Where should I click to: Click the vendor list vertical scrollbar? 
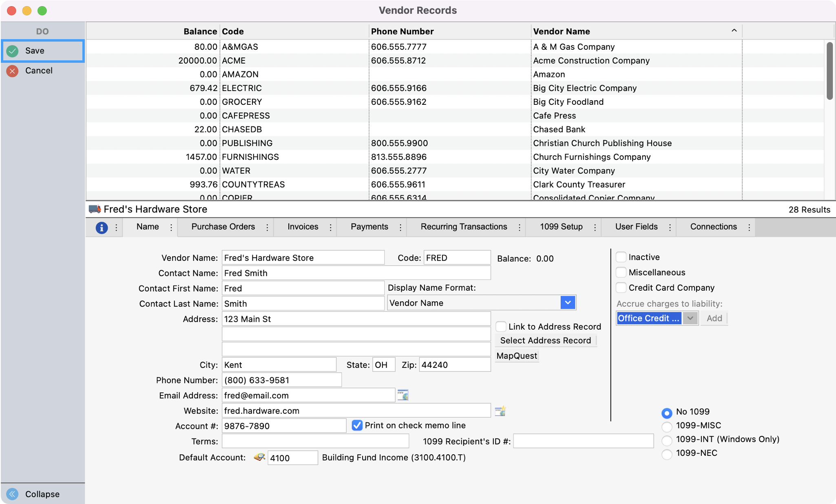click(829, 71)
